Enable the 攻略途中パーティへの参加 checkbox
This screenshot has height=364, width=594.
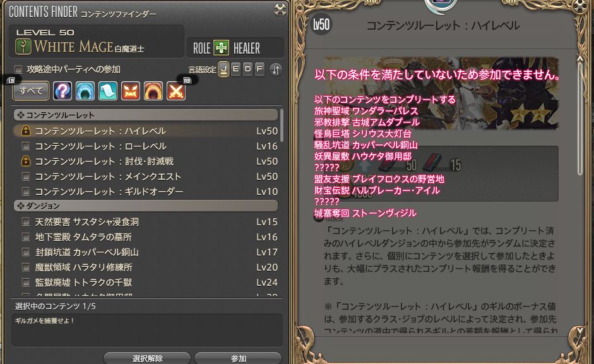18,69
